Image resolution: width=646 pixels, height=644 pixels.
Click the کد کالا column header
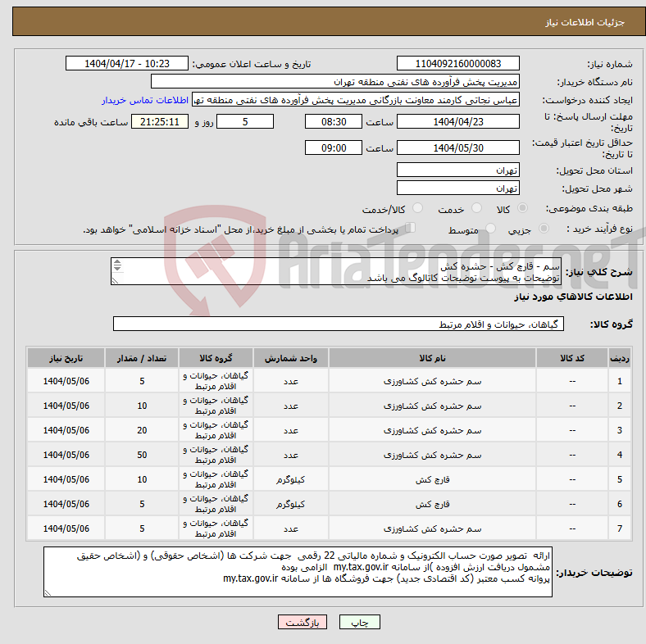click(572, 358)
